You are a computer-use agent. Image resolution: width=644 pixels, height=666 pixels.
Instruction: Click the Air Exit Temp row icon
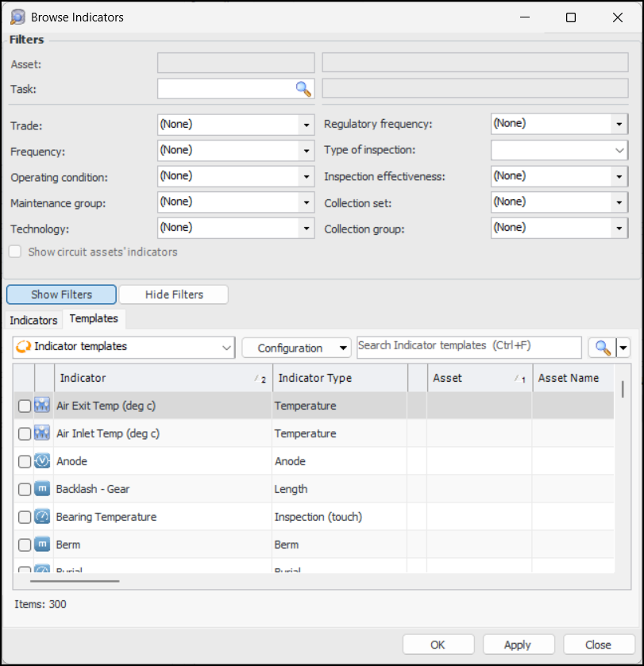(x=42, y=406)
